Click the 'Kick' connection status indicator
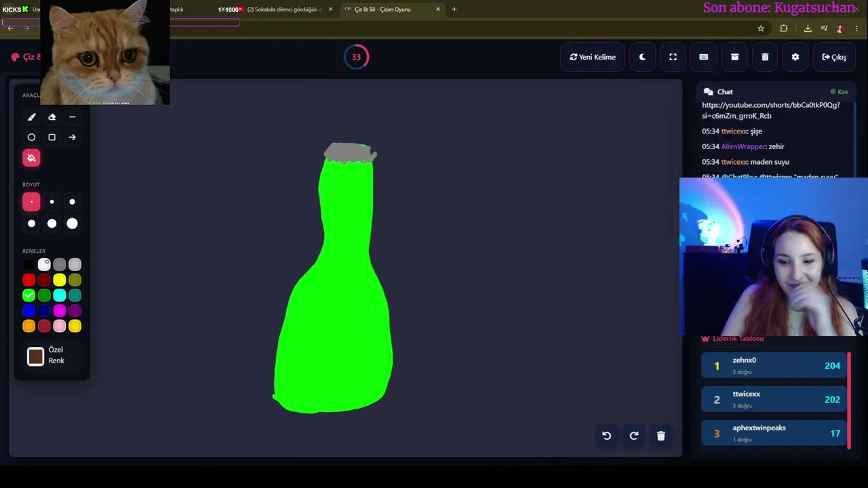868x488 pixels. 839,91
